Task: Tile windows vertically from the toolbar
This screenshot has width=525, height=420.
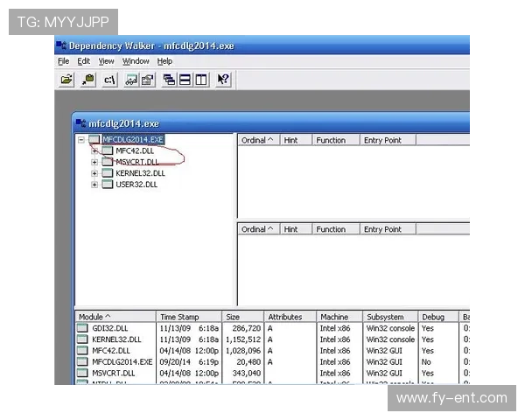Action: [201, 80]
